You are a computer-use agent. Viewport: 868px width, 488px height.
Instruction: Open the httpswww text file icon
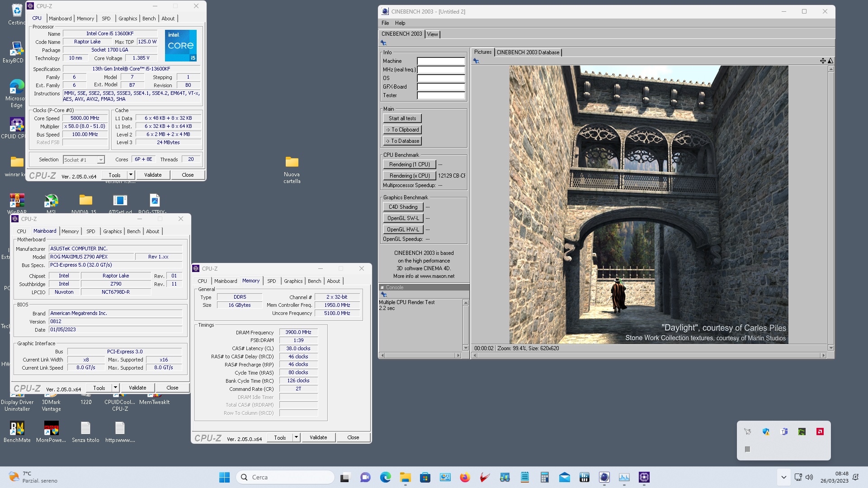point(120,432)
